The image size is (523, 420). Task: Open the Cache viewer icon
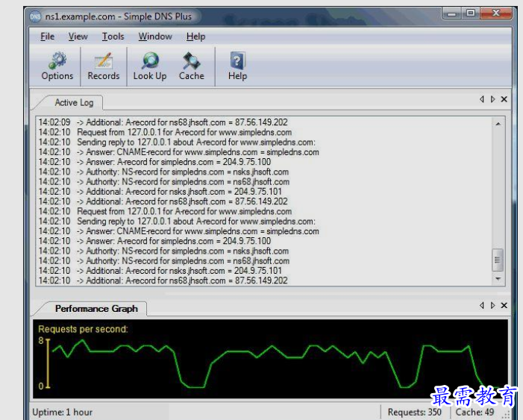(x=191, y=60)
